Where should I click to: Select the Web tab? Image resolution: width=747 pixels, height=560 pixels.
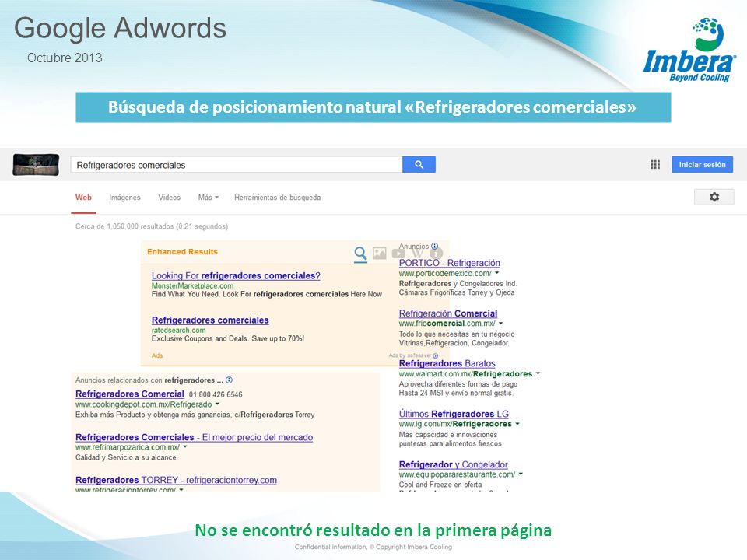[x=83, y=197]
